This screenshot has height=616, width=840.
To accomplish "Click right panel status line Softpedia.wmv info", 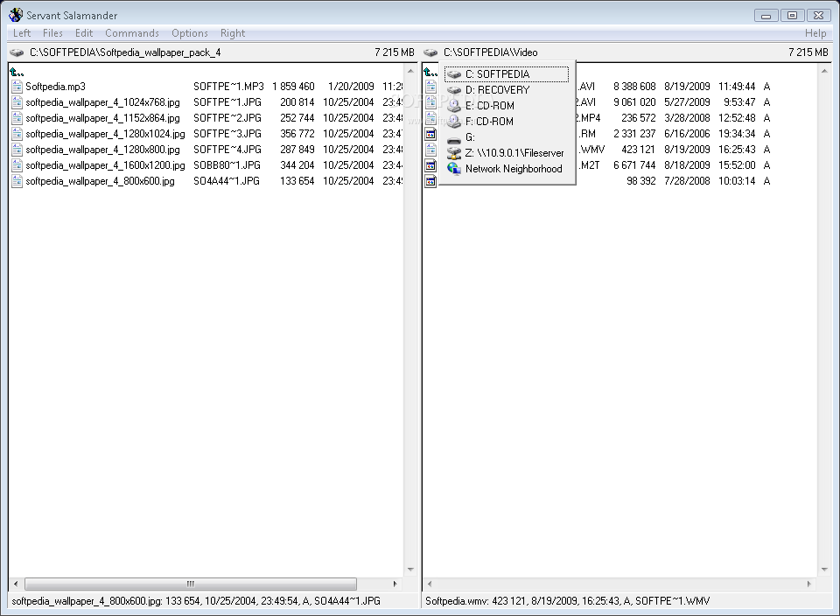I will click(x=567, y=601).
